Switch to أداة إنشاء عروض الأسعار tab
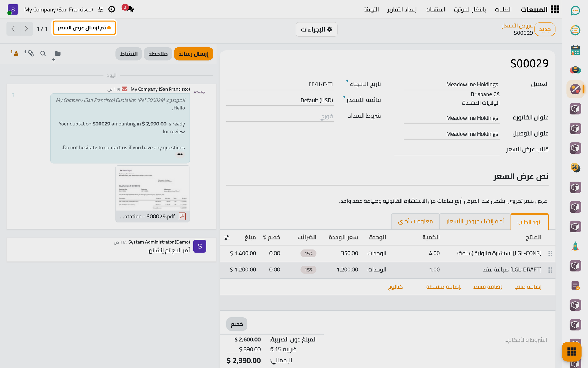The width and height of the screenshot is (588, 368). tap(475, 221)
